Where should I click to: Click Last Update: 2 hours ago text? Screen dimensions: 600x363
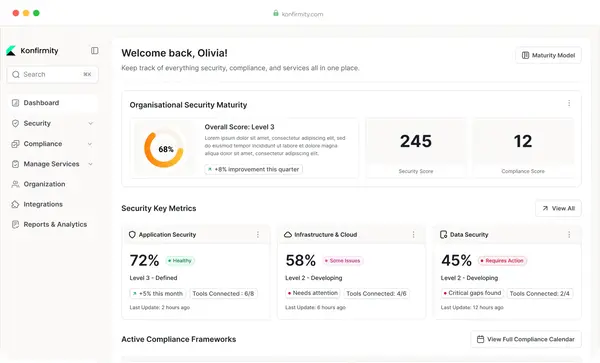pos(160,307)
